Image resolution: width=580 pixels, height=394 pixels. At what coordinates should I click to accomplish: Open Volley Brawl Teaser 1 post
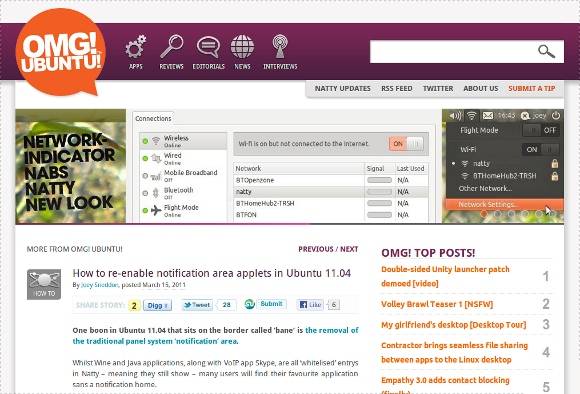tap(437, 304)
